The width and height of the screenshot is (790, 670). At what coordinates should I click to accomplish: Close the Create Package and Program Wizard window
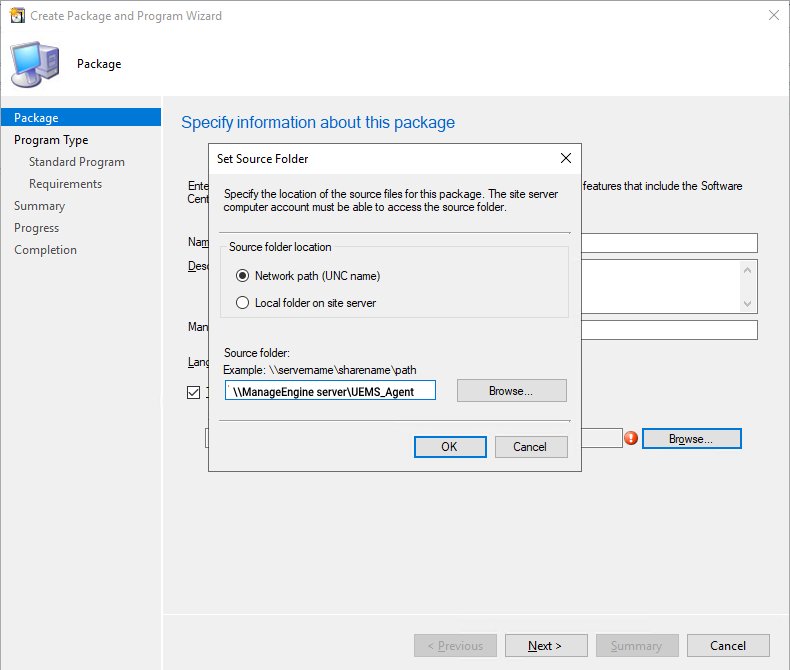774,16
